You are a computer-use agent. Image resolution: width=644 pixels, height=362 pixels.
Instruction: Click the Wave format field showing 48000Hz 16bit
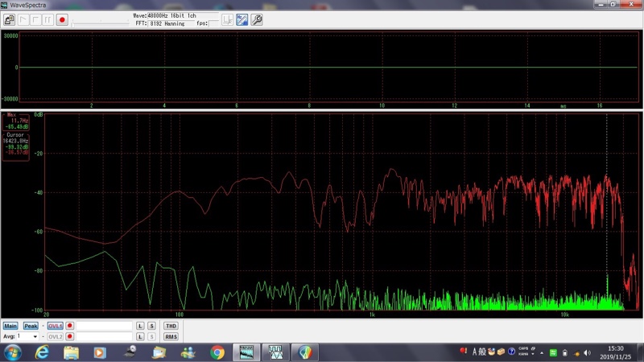click(x=183, y=15)
